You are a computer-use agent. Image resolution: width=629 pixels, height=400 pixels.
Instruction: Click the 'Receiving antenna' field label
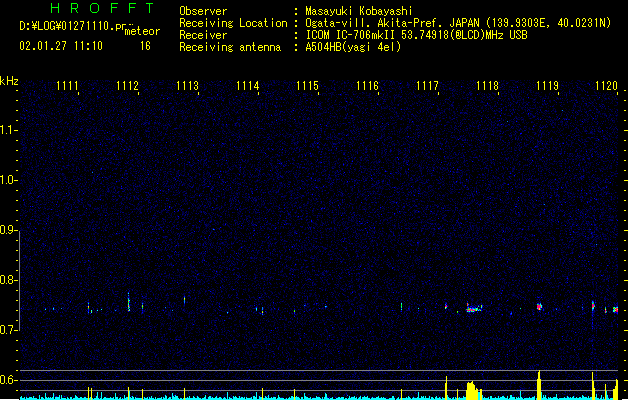tap(230, 47)
